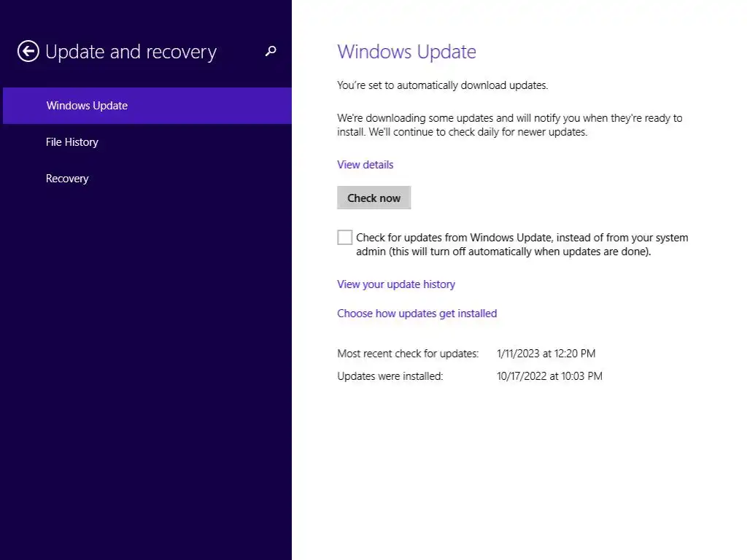Select Windows Update in the sidebar
This screenshot has height=560, width=747.
click(x=147, y=106)
